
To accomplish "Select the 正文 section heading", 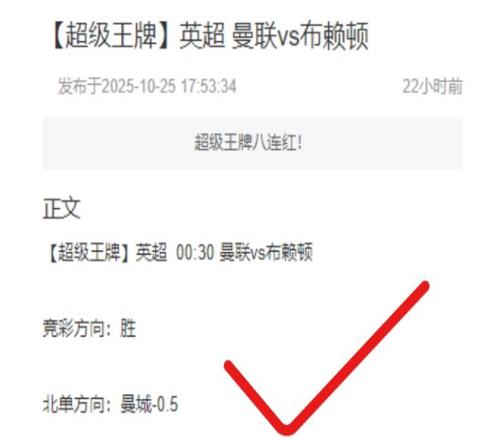I will (61, 208).
